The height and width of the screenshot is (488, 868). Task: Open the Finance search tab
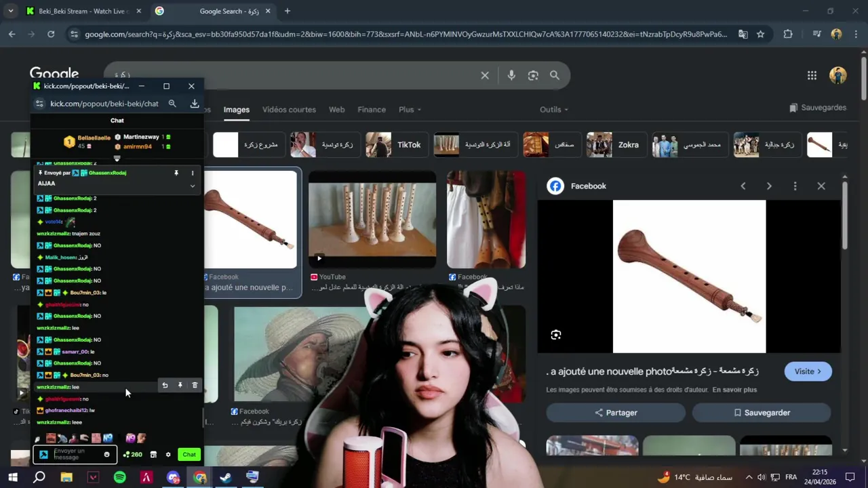372,109
